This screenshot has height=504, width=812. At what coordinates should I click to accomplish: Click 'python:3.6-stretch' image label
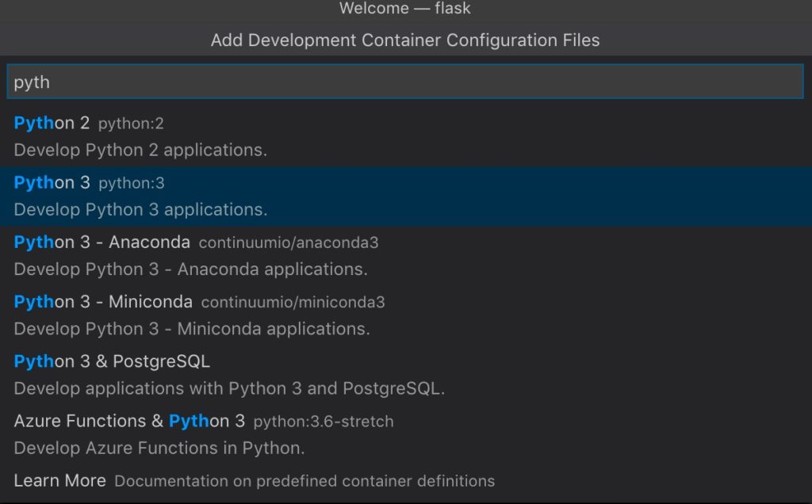click(324, 422)
